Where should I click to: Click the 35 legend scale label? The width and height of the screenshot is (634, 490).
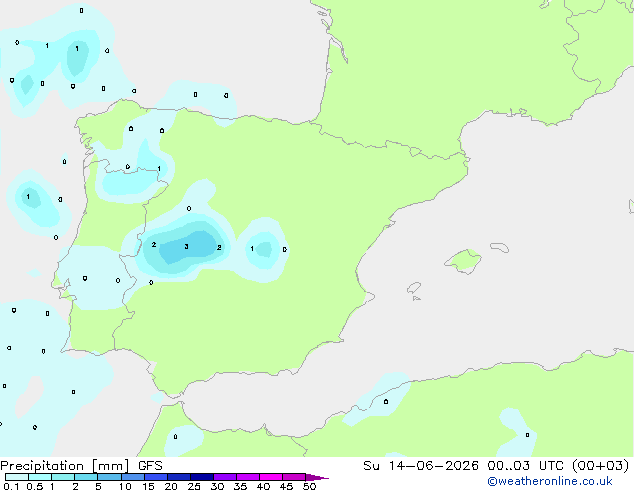[241, 486]
